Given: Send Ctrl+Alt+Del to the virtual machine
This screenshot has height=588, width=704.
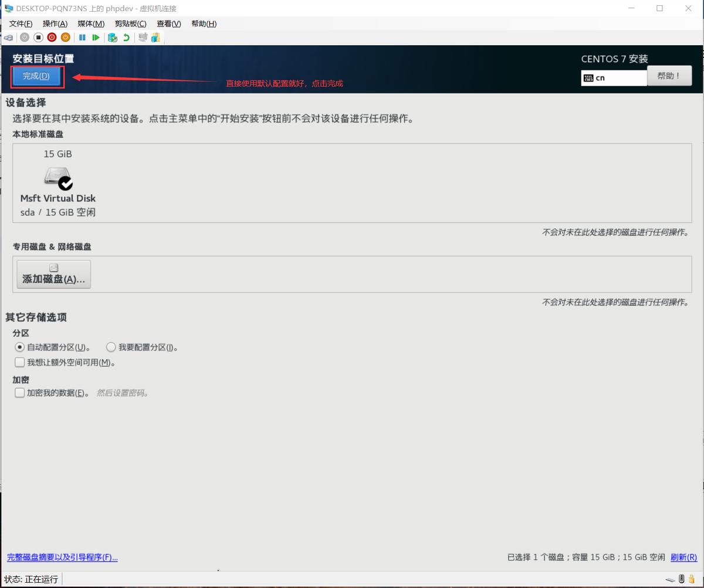Looking at the screenshot, I should (x=8, y=37).
